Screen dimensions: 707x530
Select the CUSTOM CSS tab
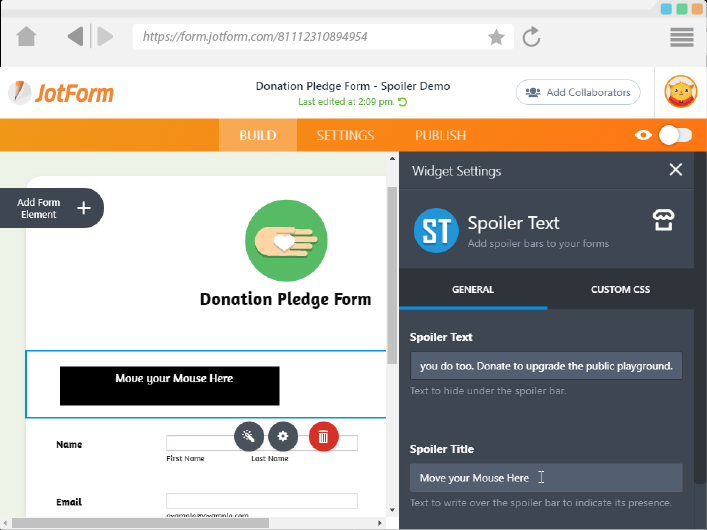click(x=620, y=289)
